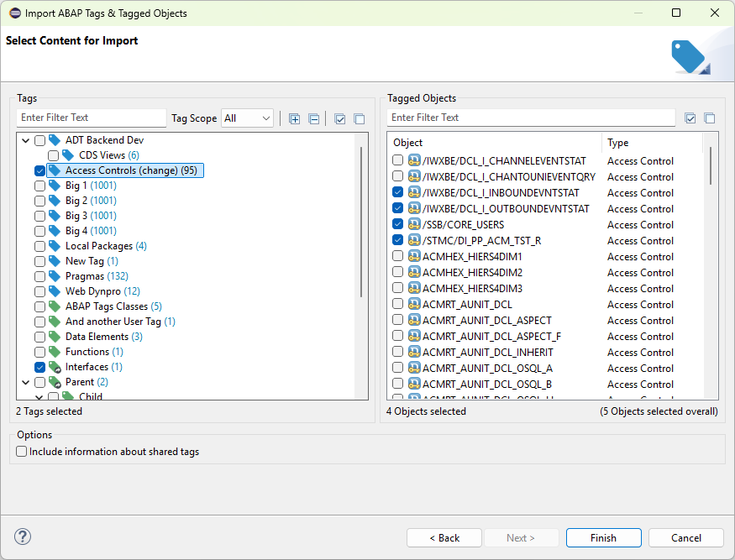Collapse the ADT Backend Dev tree node

(26, 140)
